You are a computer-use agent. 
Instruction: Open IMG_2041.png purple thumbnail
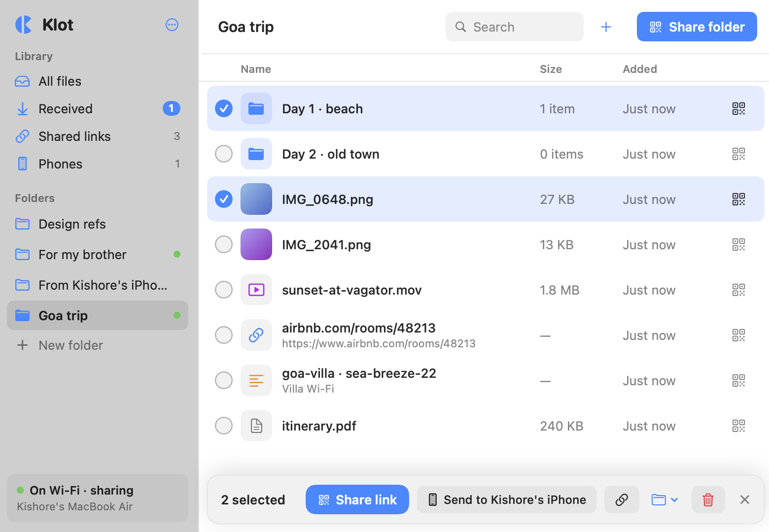[x=256, y=244]
